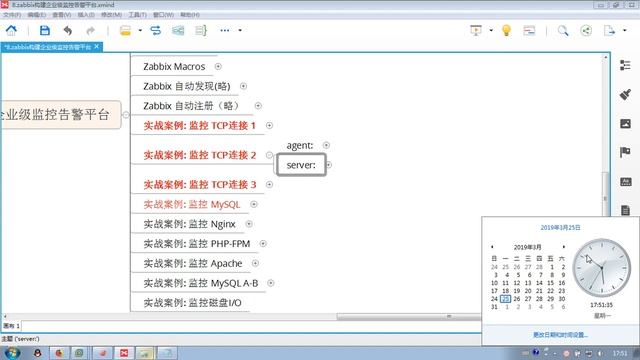Expand the server: subtopic
The width and height of the screenshot is (640, 360).
point(329,165)
